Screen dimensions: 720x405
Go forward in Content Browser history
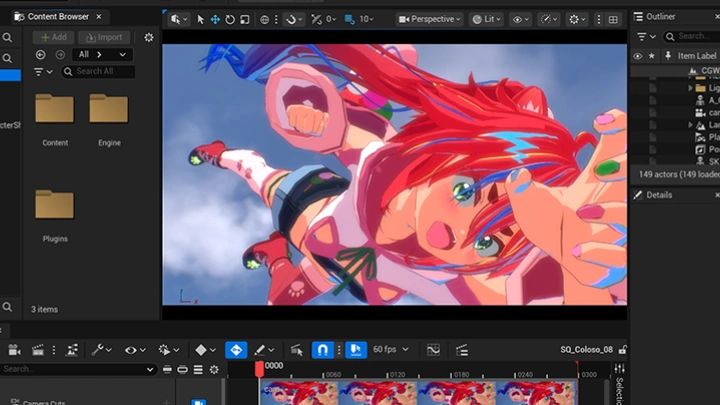click(60, 55)
